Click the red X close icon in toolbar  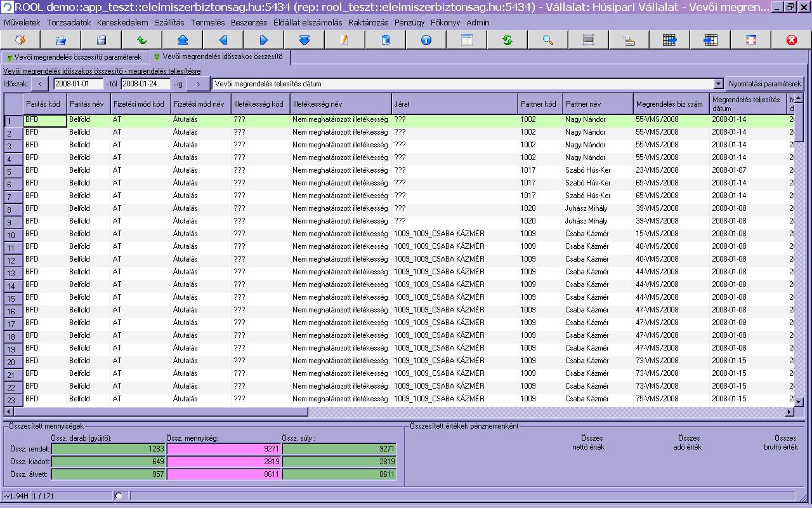click(791, 40)
